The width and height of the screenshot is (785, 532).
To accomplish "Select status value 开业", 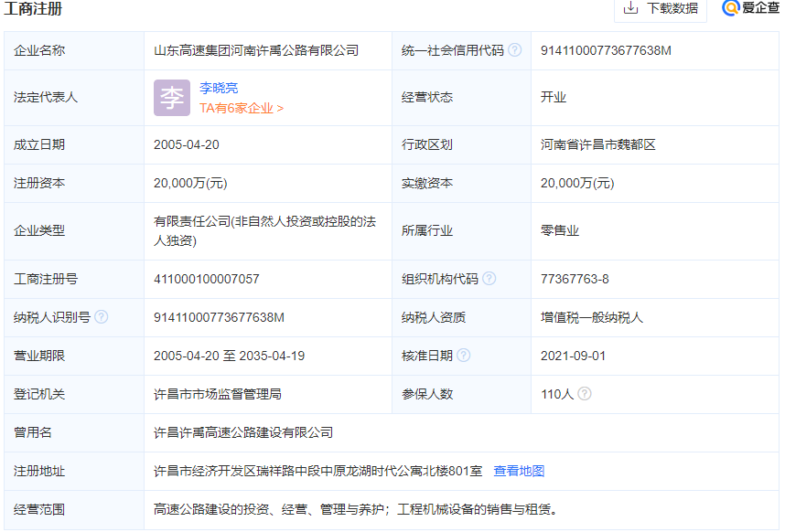I will pyautogui.click(x=554, y=98).
